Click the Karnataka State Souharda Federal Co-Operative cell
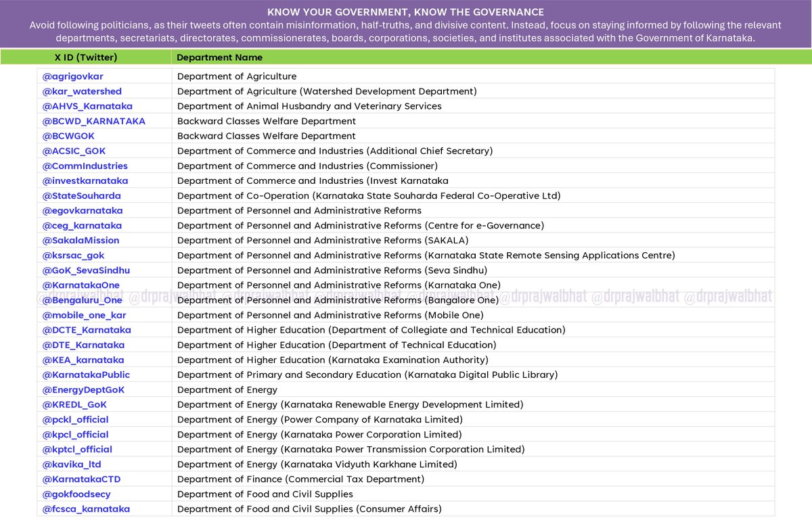The image size is (812, 528). point(473,195)
